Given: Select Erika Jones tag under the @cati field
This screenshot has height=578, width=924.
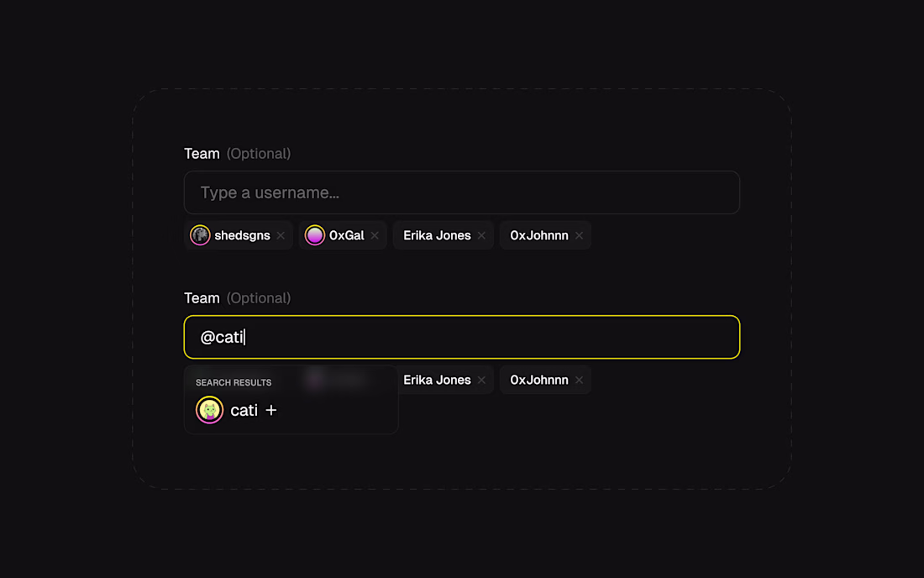Looking at the screenshot, I should [437, 381].
